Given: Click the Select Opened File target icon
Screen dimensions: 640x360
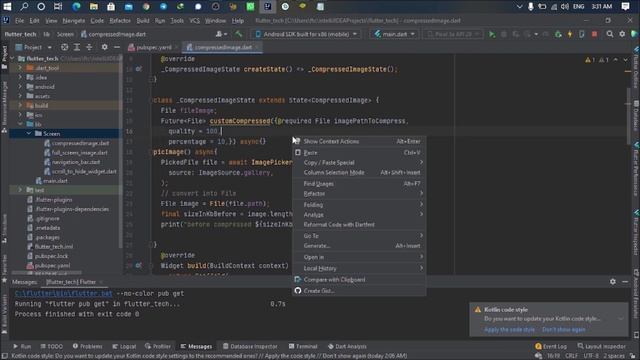Looking at the screenshot, I should pyautogui.click(x=64, y=47).
